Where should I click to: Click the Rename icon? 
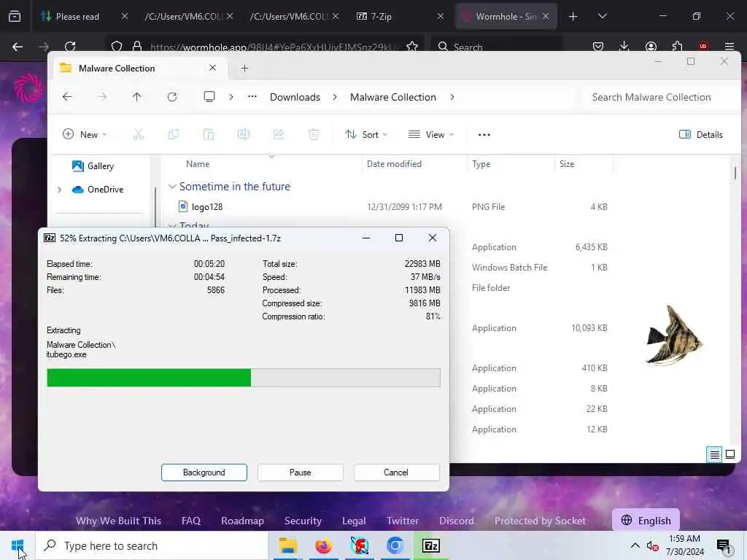244,135
